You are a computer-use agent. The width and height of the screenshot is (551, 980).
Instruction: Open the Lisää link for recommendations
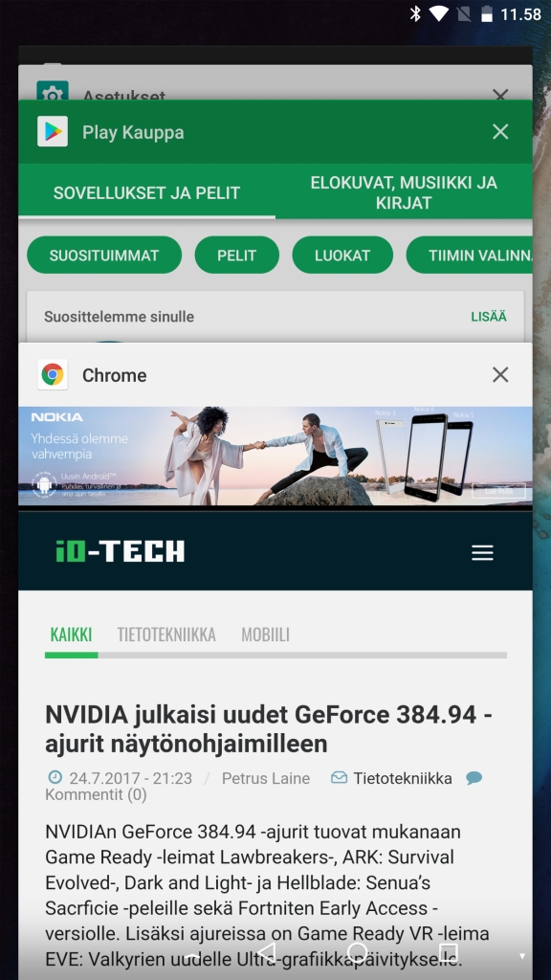pos(489,317)
